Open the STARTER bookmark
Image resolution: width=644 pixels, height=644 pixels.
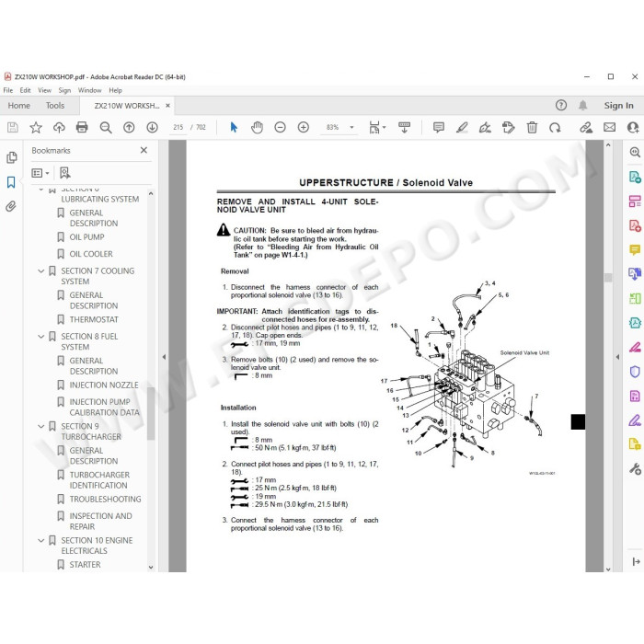85,565
